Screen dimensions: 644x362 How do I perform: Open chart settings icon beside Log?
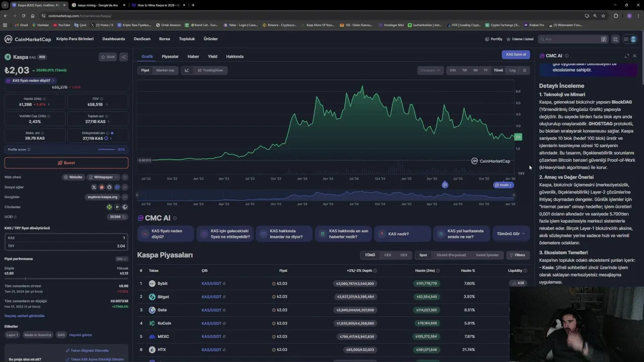coord(525,70)
